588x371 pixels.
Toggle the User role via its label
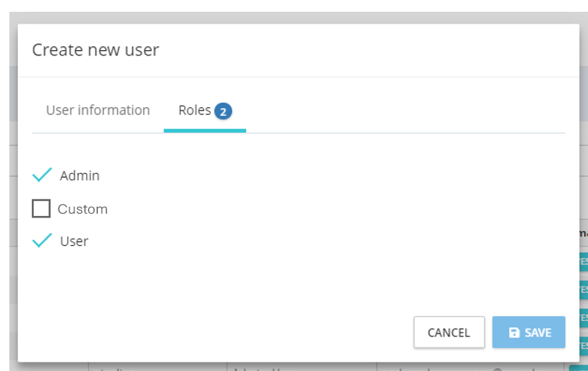pos(74,241)
